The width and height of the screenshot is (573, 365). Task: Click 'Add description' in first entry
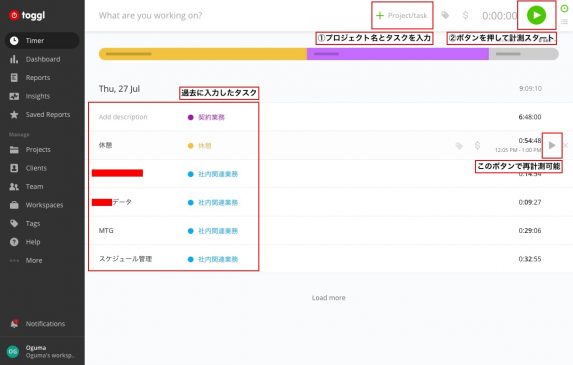[x=123, y=117]
